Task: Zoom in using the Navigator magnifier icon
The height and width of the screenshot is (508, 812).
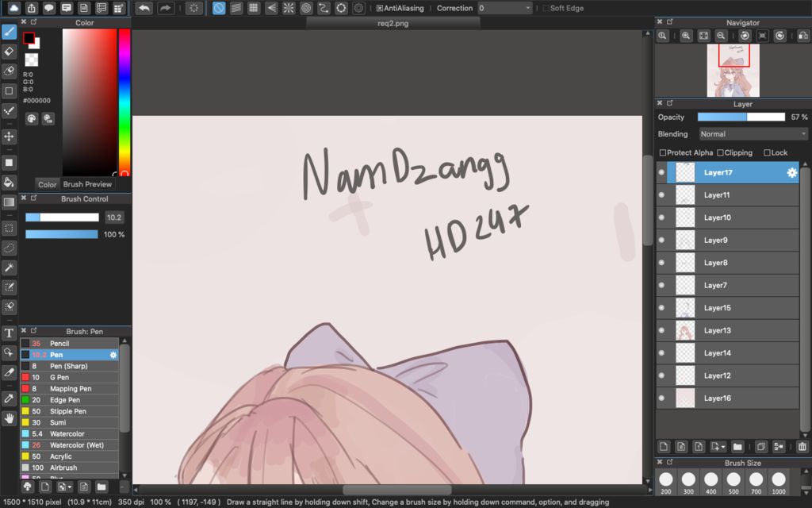Action: click(x=685, y=36)
